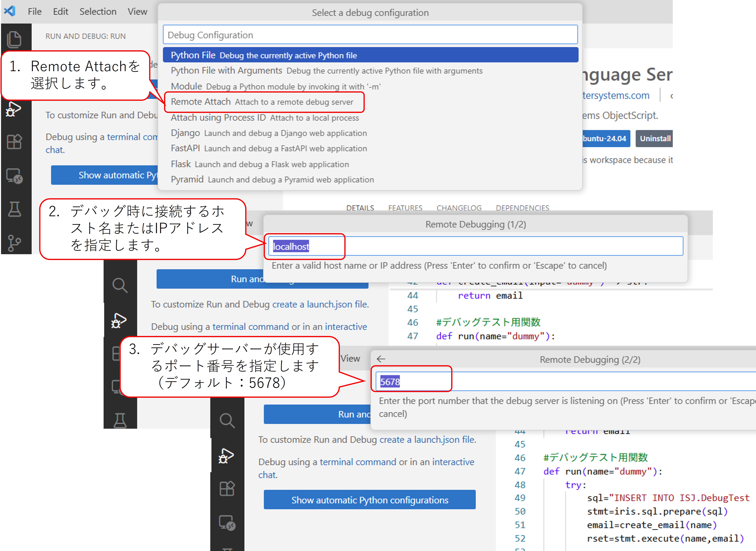The width and height of the screenshot is (756, 551).
Task: Click the Run and Debug icon in the bottom sidebar
Action: coord(226,456)
